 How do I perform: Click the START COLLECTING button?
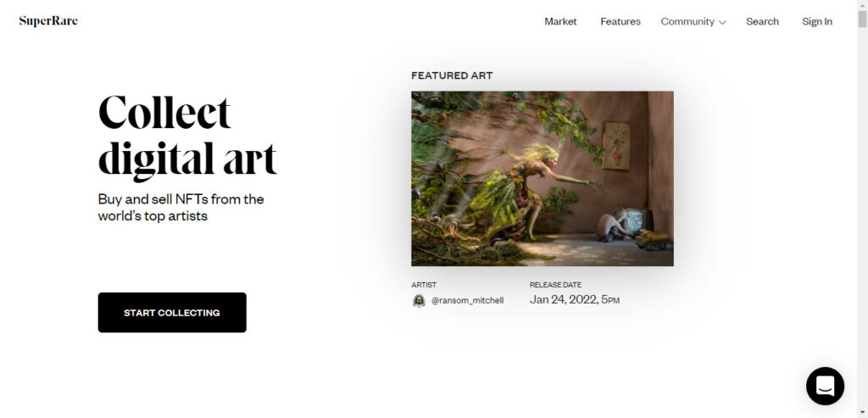172,312
